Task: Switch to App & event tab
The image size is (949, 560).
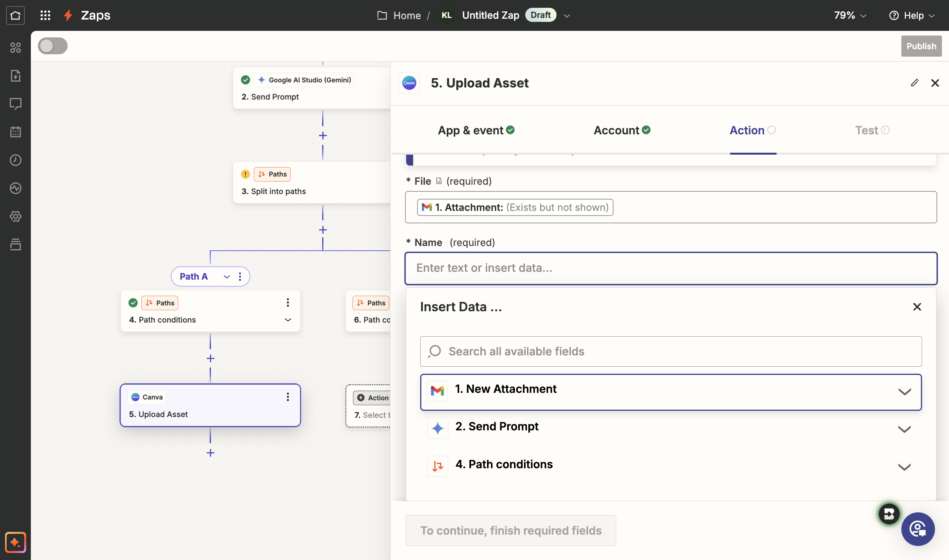Action: click(476, 130)
